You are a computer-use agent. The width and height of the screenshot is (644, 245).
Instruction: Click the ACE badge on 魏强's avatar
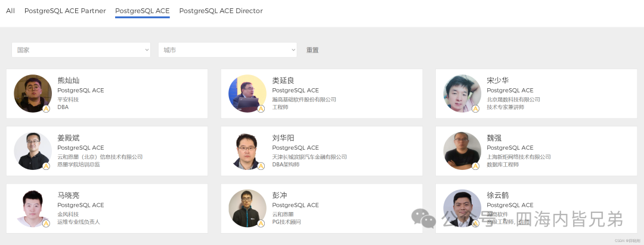coord(475,166)
